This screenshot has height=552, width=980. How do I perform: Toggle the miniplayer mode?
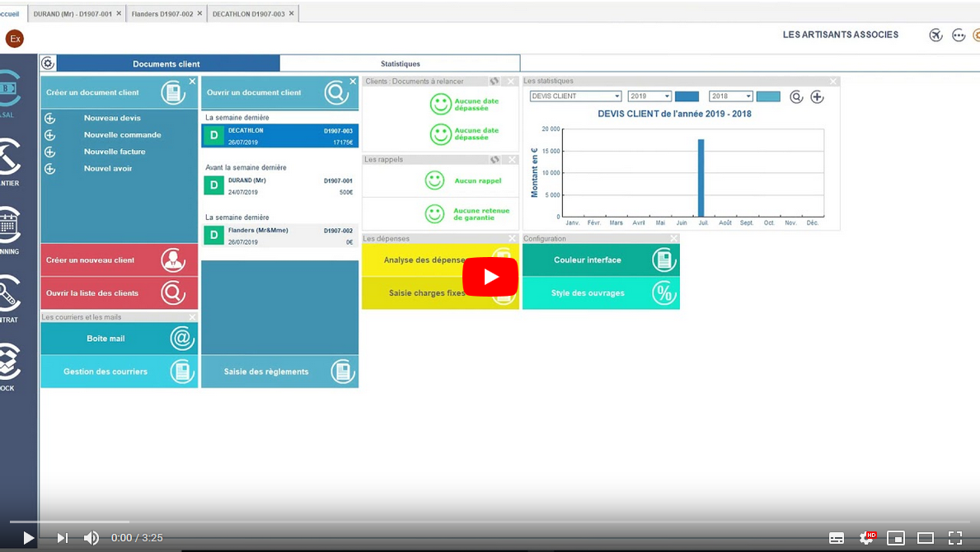tap(896, 538)
